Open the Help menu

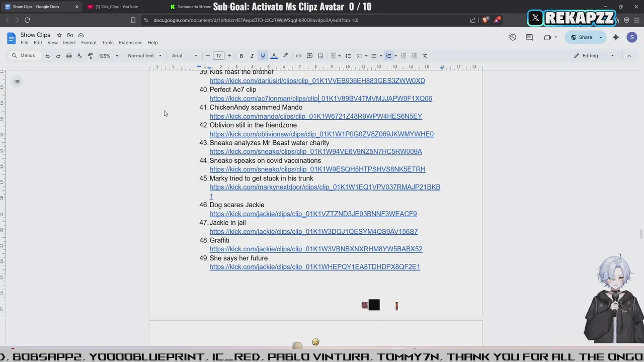152,43
